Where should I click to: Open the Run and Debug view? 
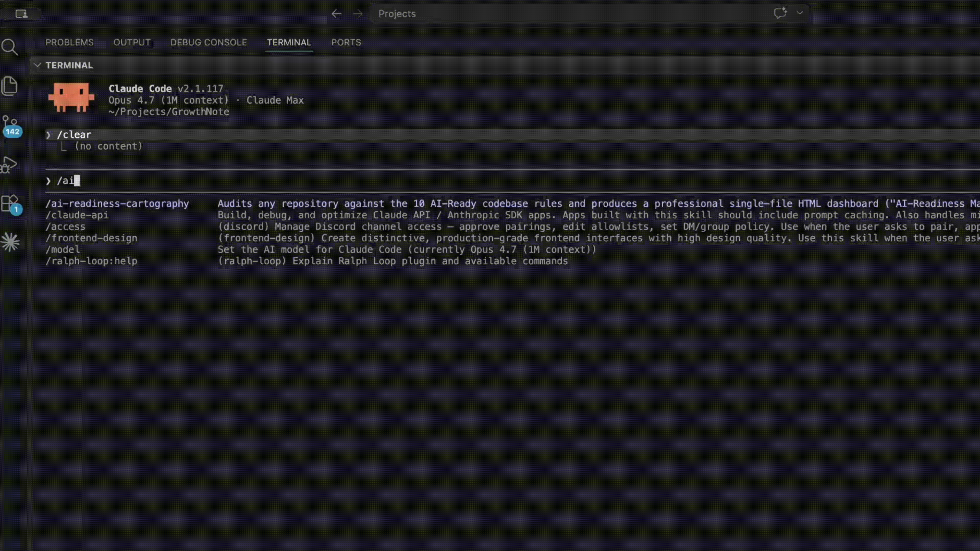pyautogui.click(x=9, y=165)
